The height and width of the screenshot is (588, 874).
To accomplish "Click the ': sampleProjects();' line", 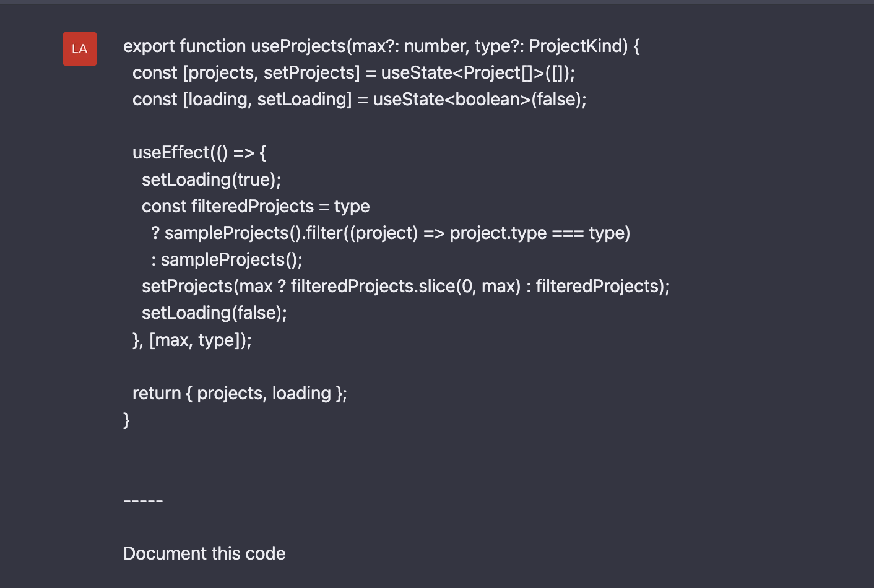I will pyautogui.click(x=227, y=259).
